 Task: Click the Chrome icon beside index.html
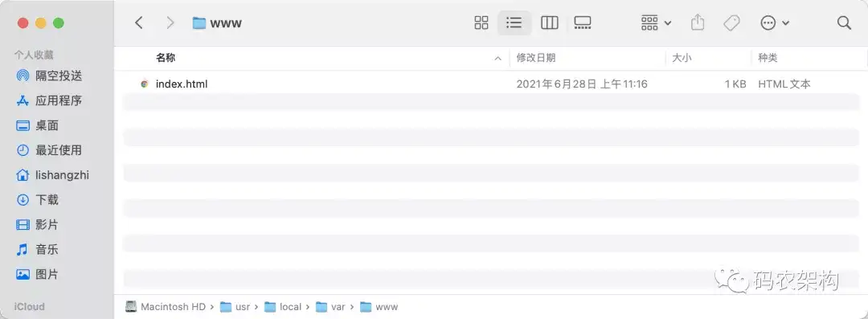pos(145,84)
